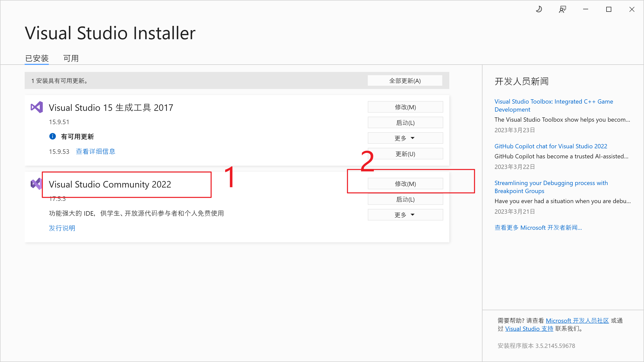The width and height of the screenshot is (644, 362).
Task: Open 查看更多 Microsoft 开发者新闻 link
Action: tap(538, 228)
